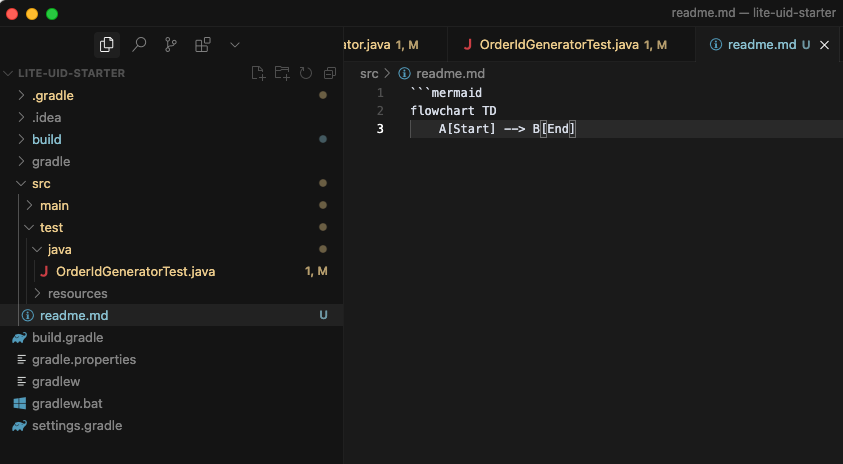Open gradlew file
The width and height of the screenshot is (843, 464).
[x=56, y=382]
